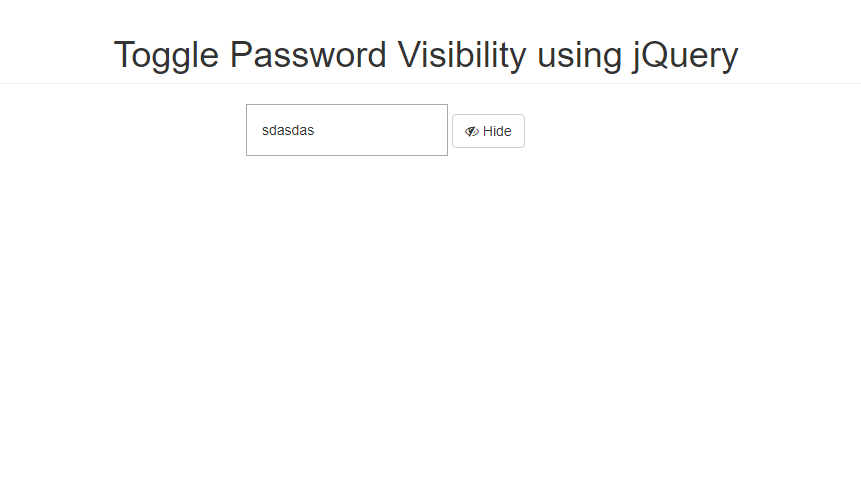Click the word 'Password' in the heading
Viewport: 861px width, 491px height.
[308, 55]
